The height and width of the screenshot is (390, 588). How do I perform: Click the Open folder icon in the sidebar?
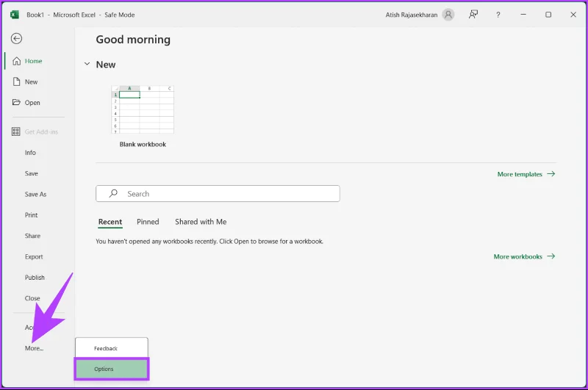click(x=16, y=102)
